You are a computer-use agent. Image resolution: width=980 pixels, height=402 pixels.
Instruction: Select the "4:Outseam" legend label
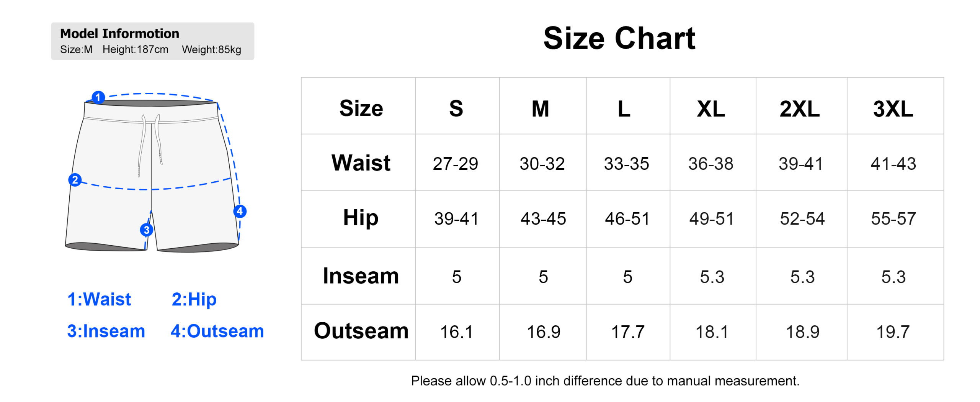click(217, 331)
